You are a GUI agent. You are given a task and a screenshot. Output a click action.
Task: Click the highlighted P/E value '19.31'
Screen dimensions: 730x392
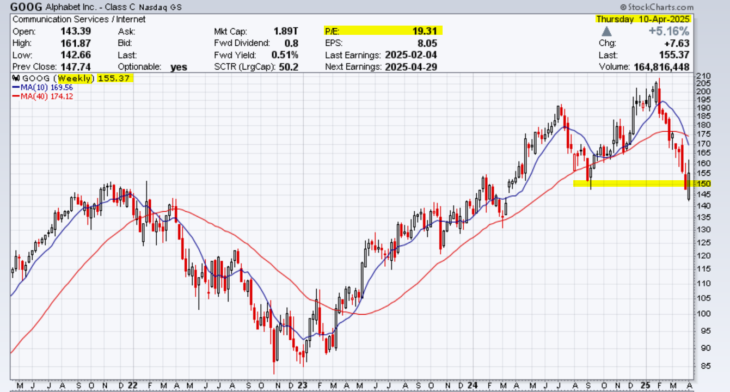pos(425,31)
